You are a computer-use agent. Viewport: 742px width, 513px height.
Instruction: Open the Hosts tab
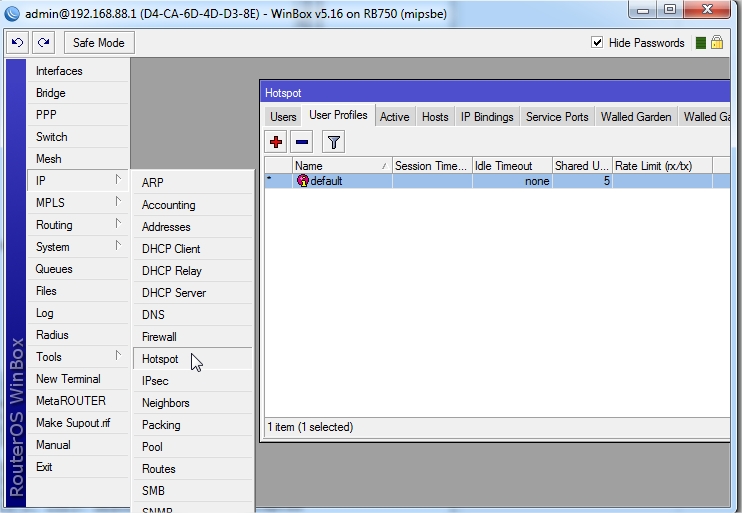[435, 117]
